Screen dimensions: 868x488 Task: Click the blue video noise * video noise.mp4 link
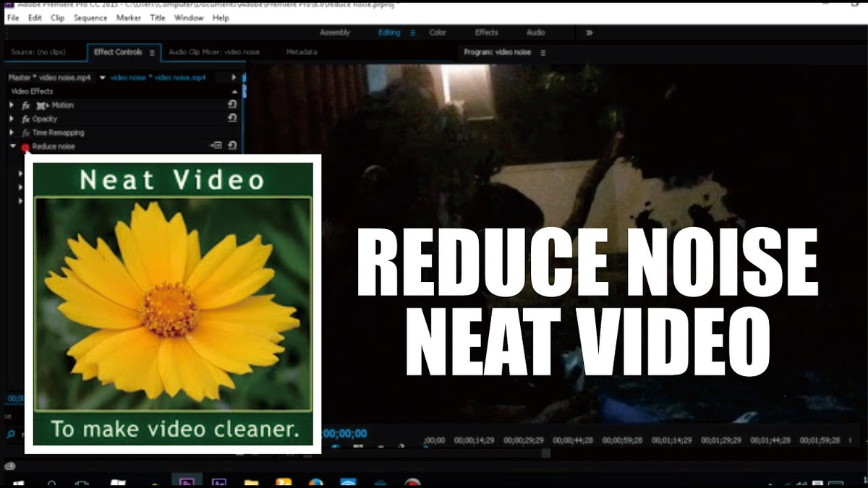point(158,77)
